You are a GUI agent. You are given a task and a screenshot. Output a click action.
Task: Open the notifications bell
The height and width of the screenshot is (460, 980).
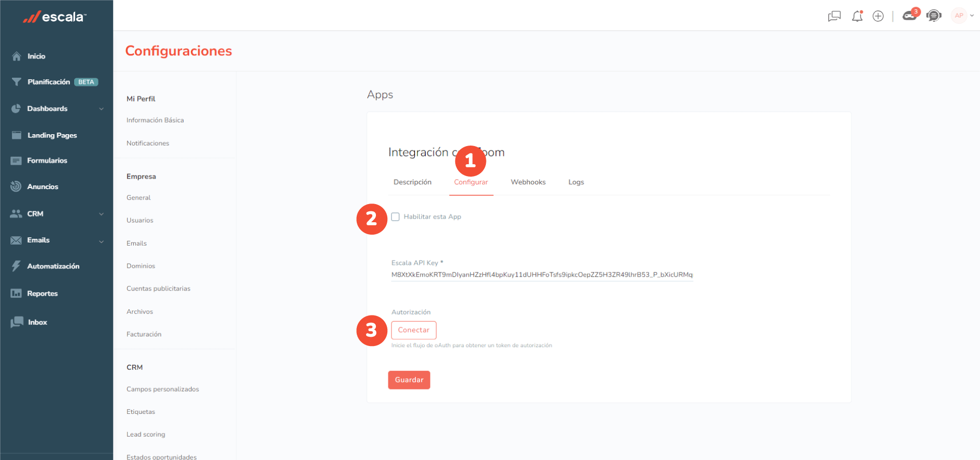[x=857, y=16]
